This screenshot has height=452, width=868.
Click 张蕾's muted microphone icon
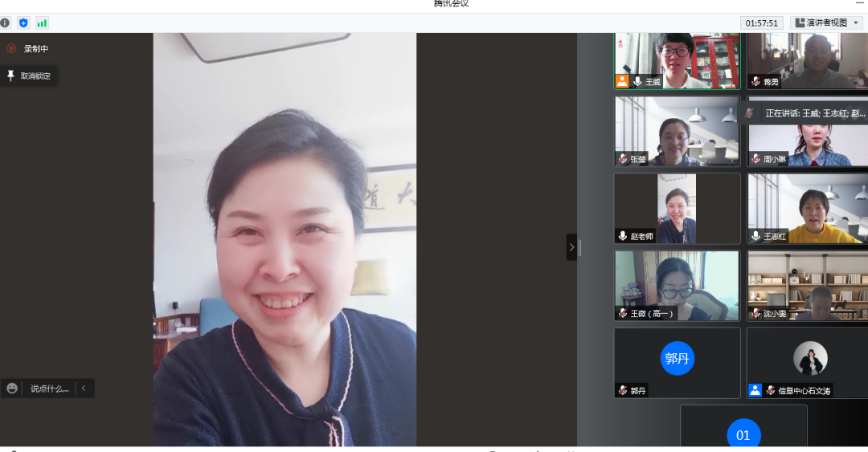click(x=623, y=159)
